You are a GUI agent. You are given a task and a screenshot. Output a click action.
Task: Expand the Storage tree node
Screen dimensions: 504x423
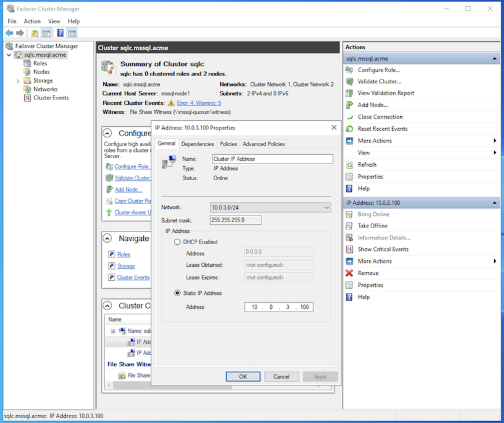click(x=18, y=81)
